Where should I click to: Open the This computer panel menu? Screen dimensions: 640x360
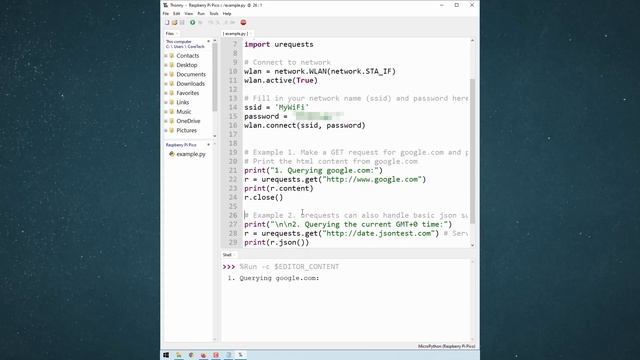[x=209, y=42]
